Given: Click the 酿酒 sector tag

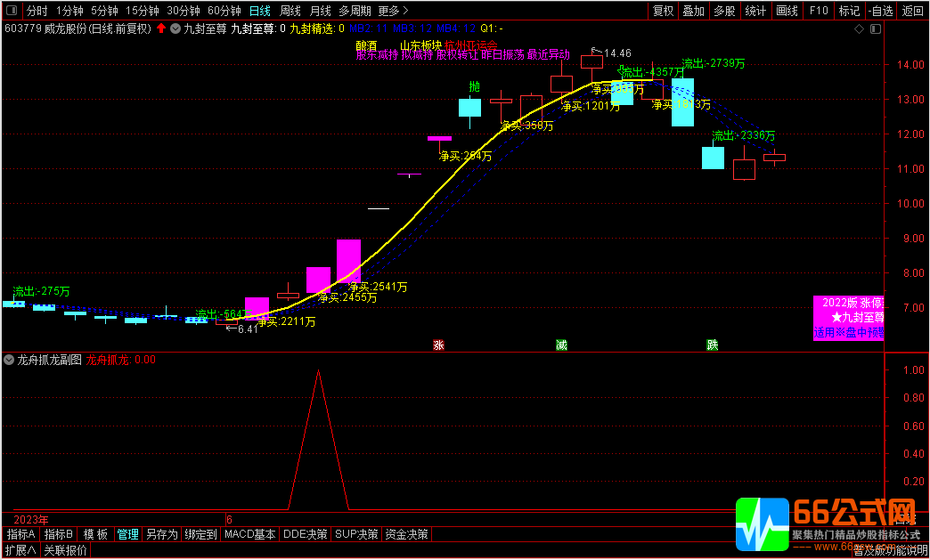Looking at the screenshot, I should pos(366,45).
